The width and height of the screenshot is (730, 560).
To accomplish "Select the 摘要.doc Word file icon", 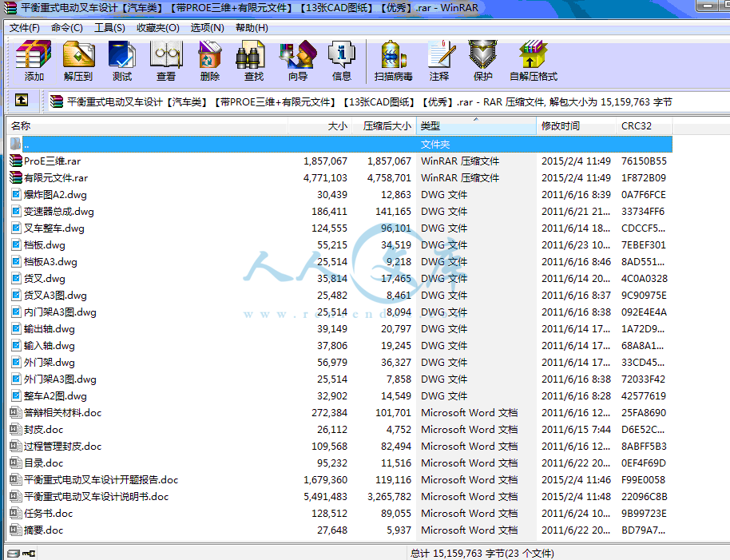I will (x=16, y=530).
